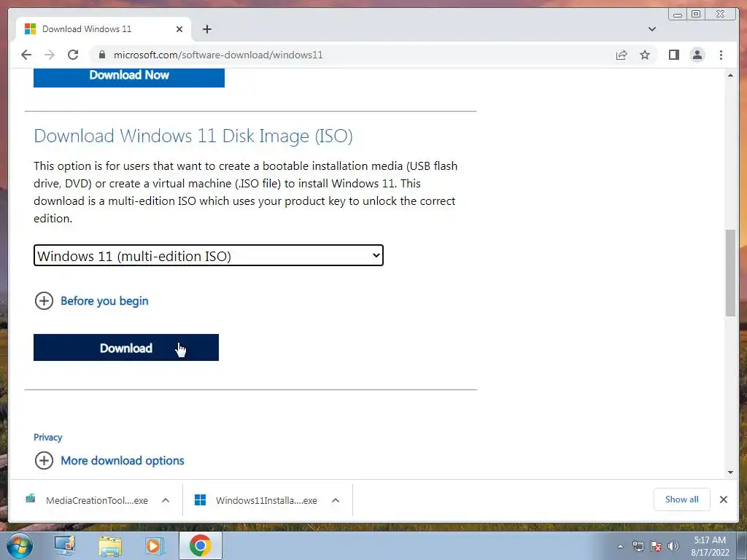Open the desktop gadget taskbar icon

[x=65, y=545]
